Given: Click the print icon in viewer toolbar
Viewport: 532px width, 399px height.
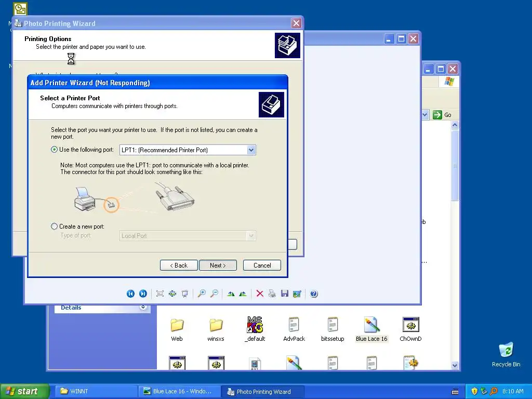Looking at the screenshot, I should click(x=272, y=294).
